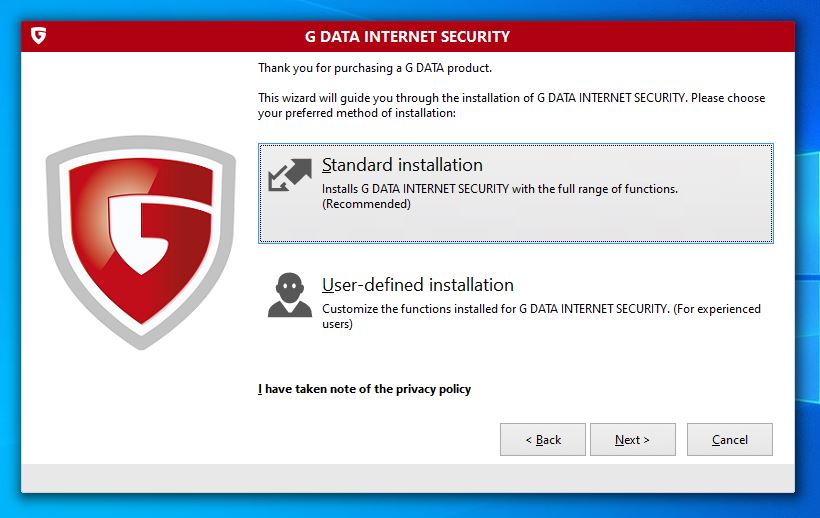820x518 pixels.
Task: Select the Standard installation heading
Action: pos(402,165)
